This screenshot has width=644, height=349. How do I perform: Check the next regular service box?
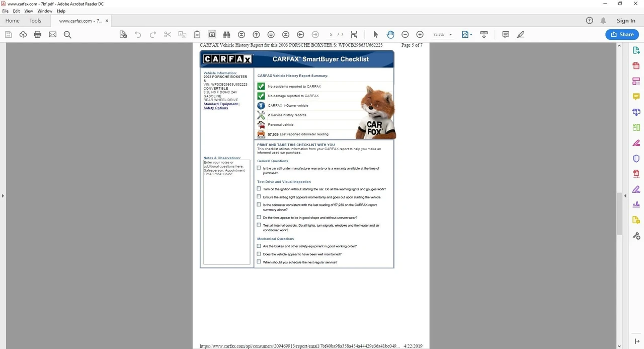point(259,262)
